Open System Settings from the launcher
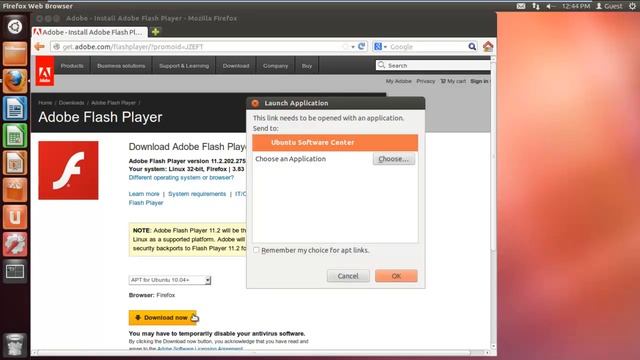 pos(15,244)
